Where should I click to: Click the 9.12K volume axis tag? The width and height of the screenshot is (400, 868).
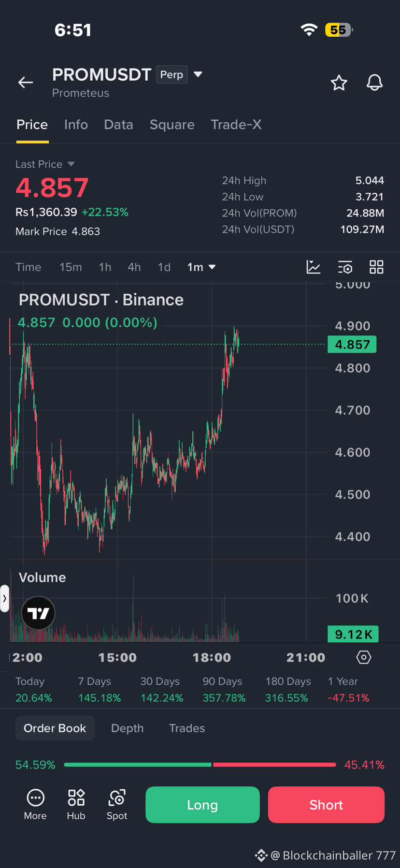353,634
